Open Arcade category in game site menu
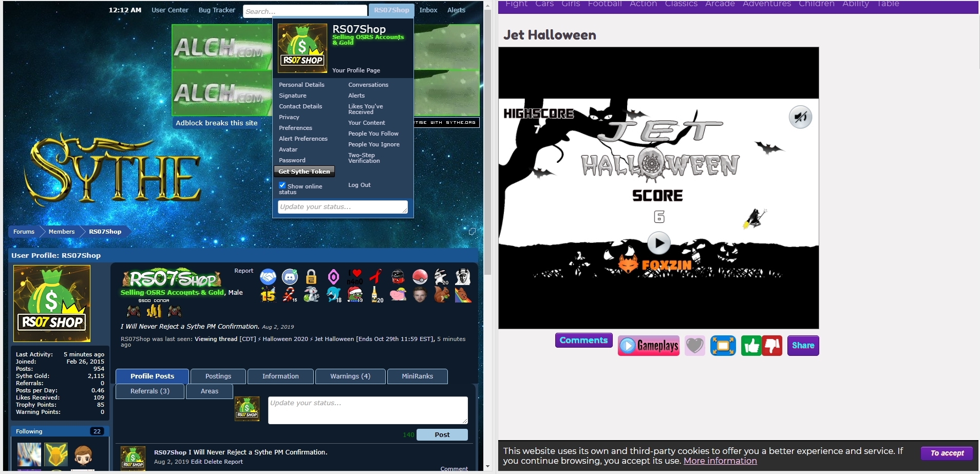 [x=720, y=4]
